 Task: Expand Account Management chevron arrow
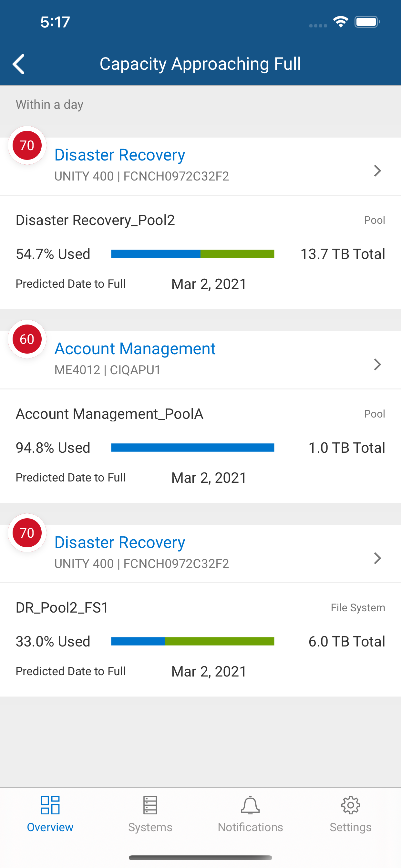[x=377, y=364]
